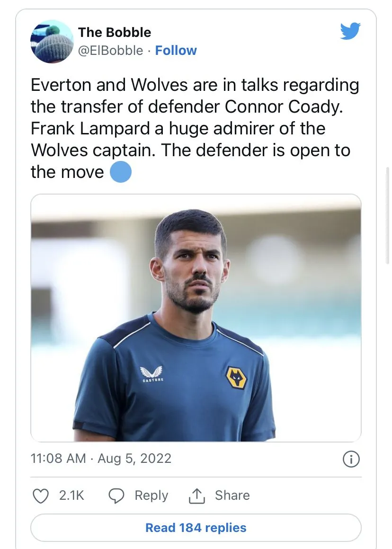Image resolution: width=392 pixels, height=549 pixels.
Task: Open the tweet info circle icon
Action: point(351,459)
